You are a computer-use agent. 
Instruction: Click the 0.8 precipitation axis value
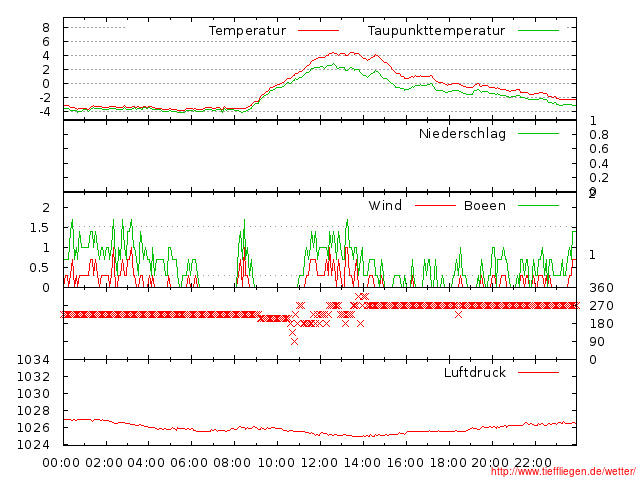(599, 135)
